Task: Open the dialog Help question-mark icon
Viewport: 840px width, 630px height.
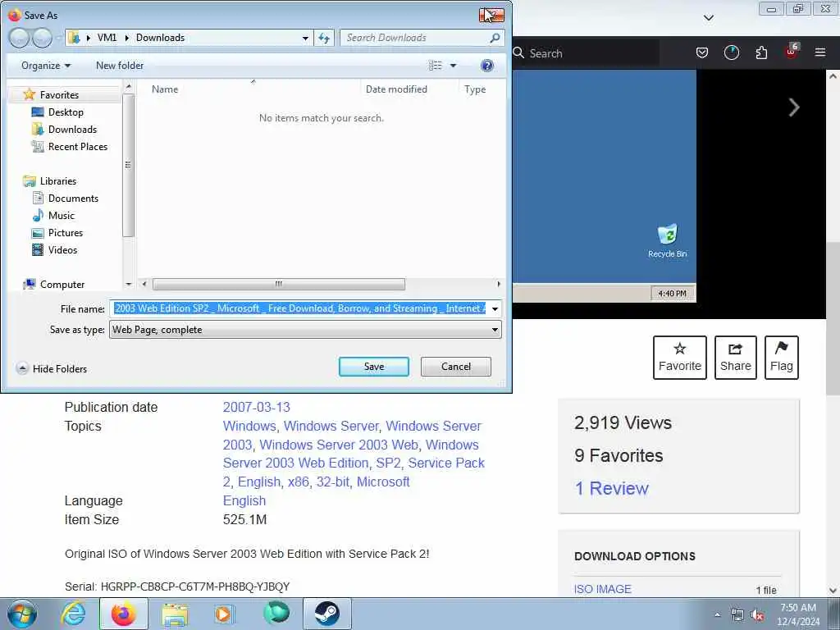Action: point(487,66)
